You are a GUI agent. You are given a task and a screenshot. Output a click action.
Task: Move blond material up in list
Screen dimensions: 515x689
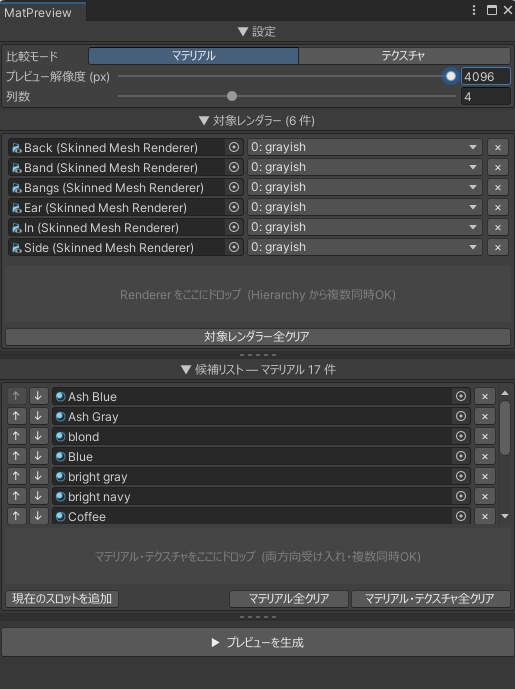16,436
